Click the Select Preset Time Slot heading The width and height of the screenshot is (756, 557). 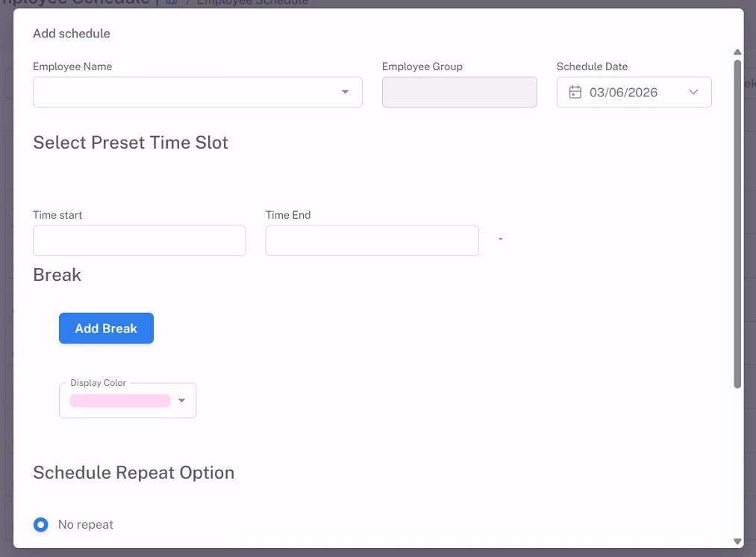[x=131, y=143]
